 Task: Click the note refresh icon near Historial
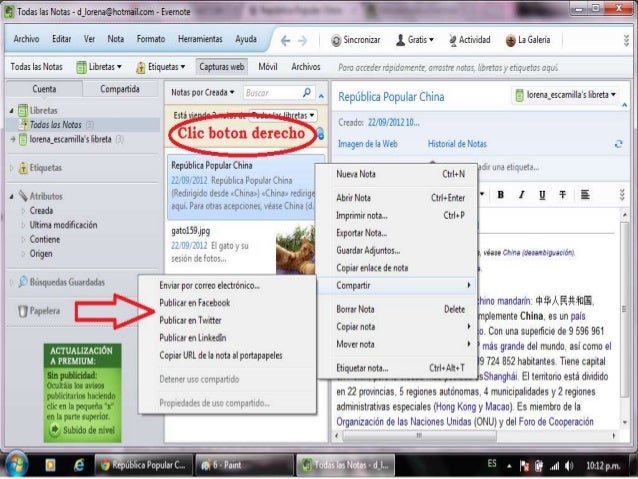[618, 144]
